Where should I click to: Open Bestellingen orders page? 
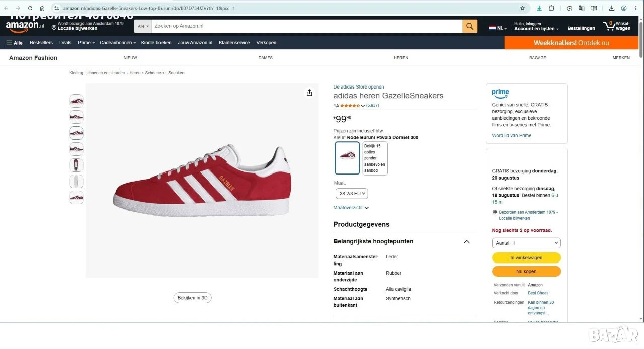coord(581,28)
